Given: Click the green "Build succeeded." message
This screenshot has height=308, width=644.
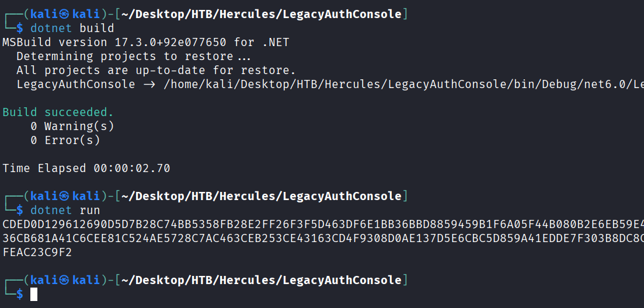Looking at the screenshot, I should pos(58,112).
